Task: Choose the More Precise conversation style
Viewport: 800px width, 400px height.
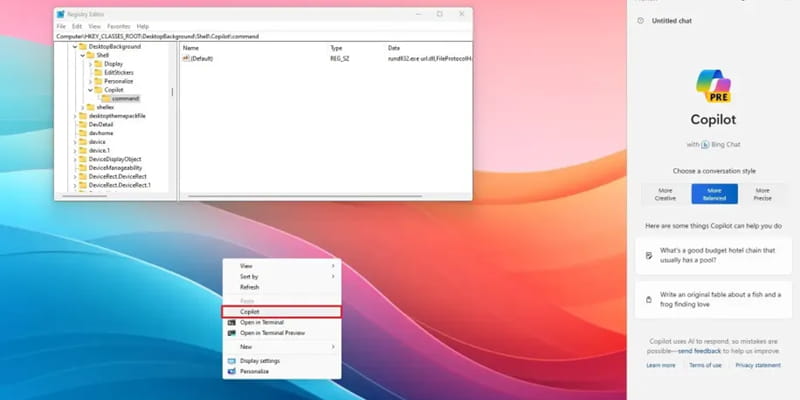Action: point(762,194)
